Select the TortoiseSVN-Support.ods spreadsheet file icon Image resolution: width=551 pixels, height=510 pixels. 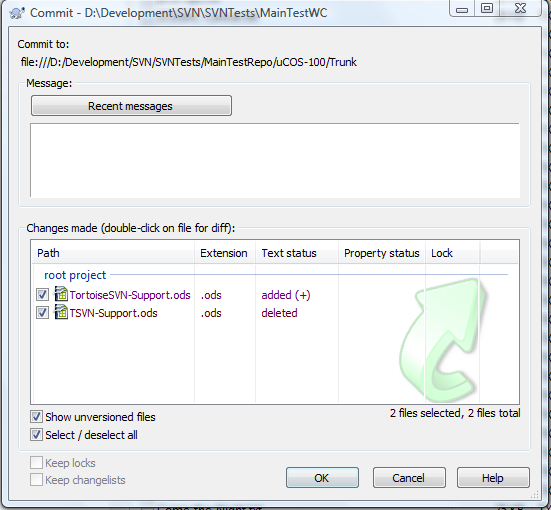tap(61, 294)
